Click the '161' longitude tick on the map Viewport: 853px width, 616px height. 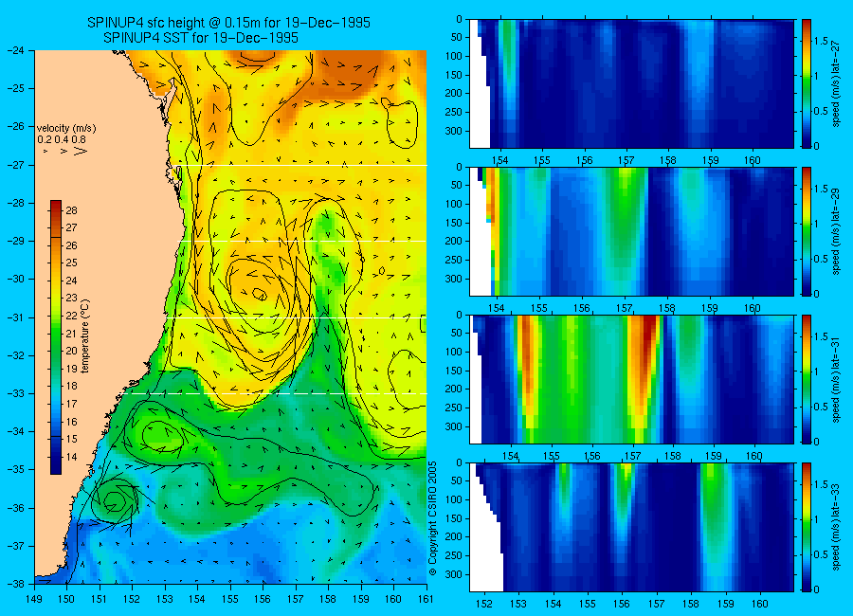pos(426,599)
